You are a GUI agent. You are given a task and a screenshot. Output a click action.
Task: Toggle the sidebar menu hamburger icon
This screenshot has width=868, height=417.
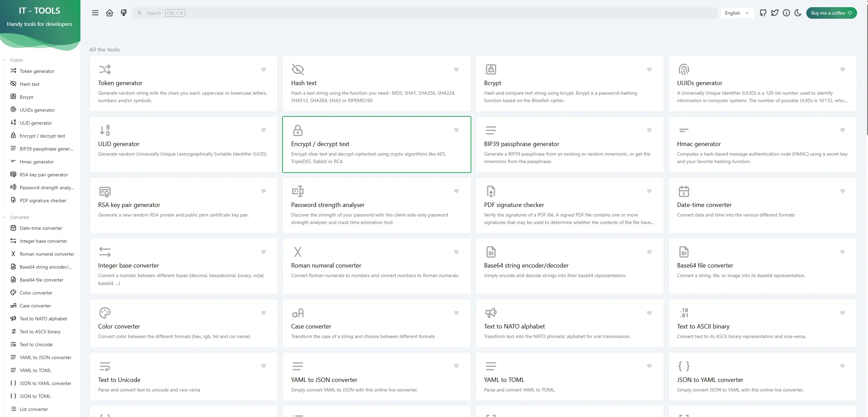95,13
